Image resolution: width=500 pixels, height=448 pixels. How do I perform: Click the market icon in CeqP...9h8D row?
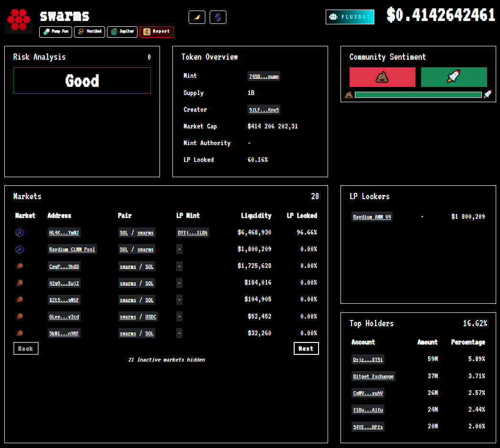tap(20, 266)
